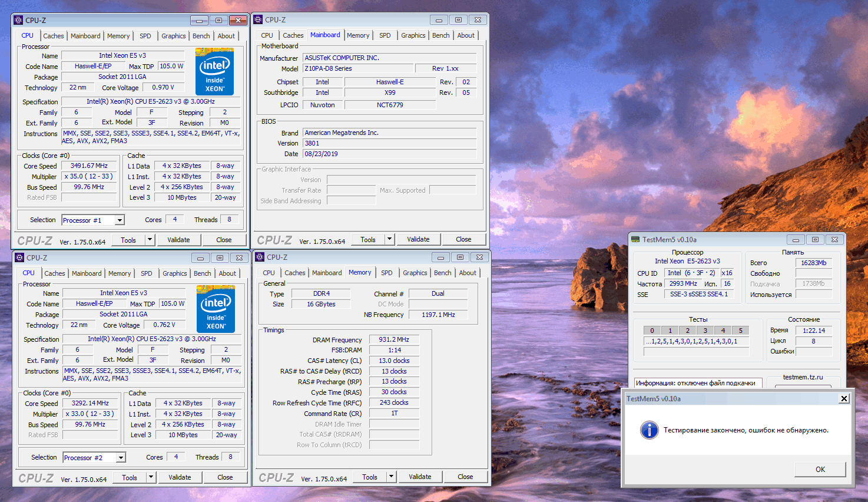The width and height of the screenshot is (868, 502).
Task: Open the SPD tab in the Mainboard window
Action: pyautogui.click(x=385, y=35)
